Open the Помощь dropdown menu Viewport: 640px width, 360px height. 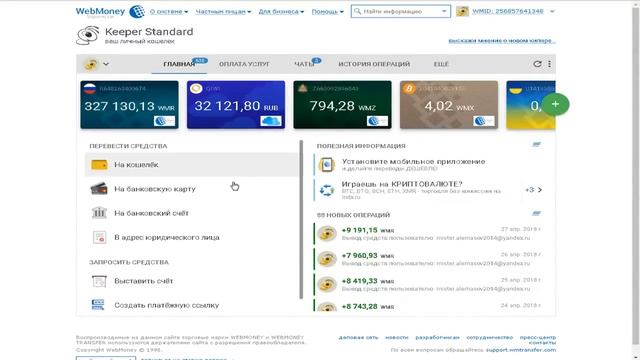click(328, 11)
